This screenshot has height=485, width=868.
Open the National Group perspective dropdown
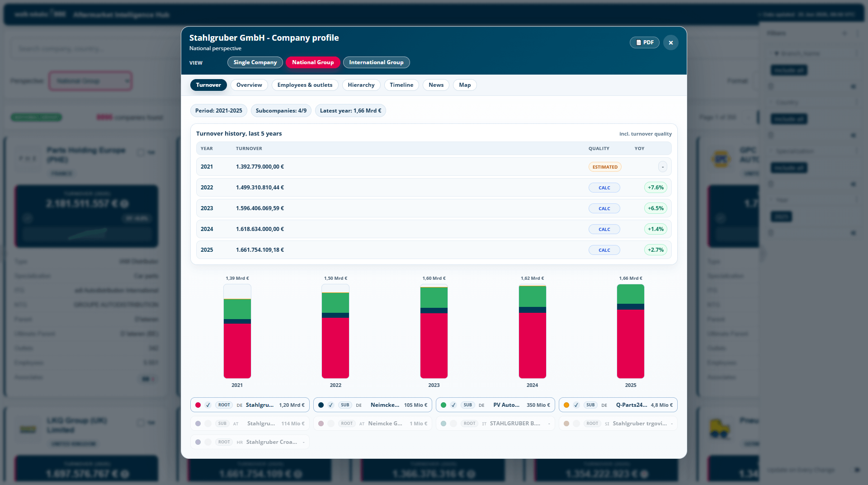click(90, 81)
